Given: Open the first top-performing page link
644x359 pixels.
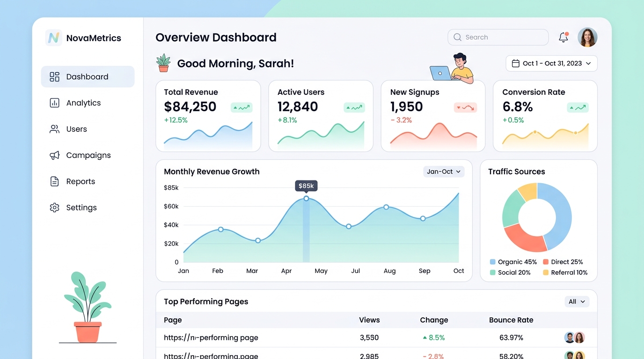Looking at the screenshot, I should (x=211, y=337).
